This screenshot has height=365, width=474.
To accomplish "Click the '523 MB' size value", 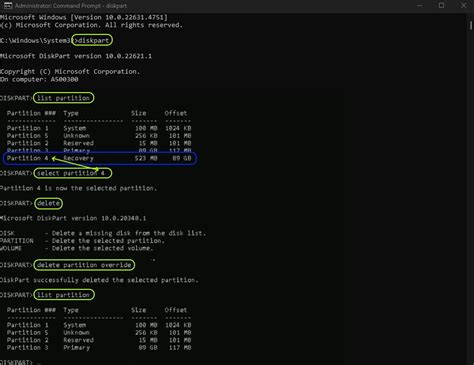I will (x=146, y=158).
